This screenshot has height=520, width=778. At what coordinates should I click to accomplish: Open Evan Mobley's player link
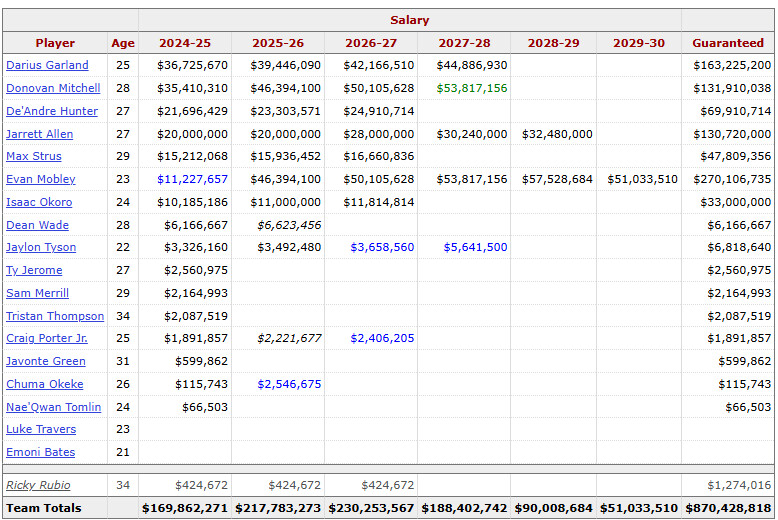point(41,179)
